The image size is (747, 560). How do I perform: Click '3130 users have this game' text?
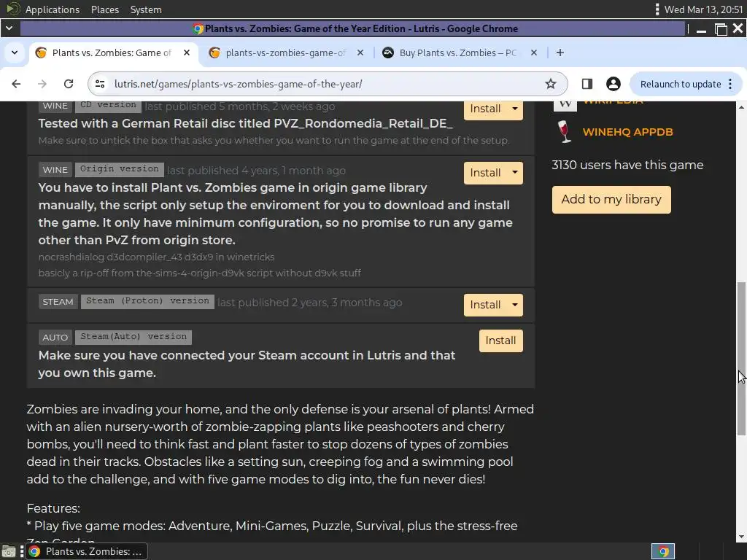[x=627, y=166]
